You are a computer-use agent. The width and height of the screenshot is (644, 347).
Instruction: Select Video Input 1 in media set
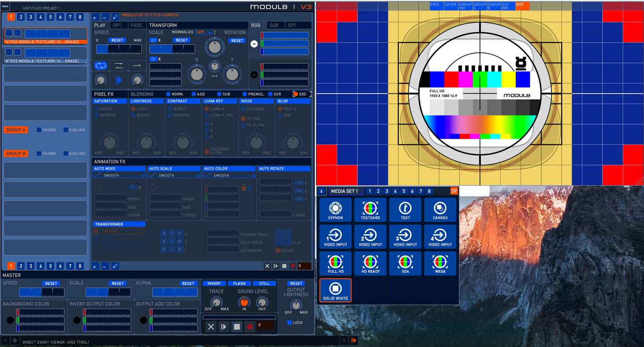pos(335,237)
